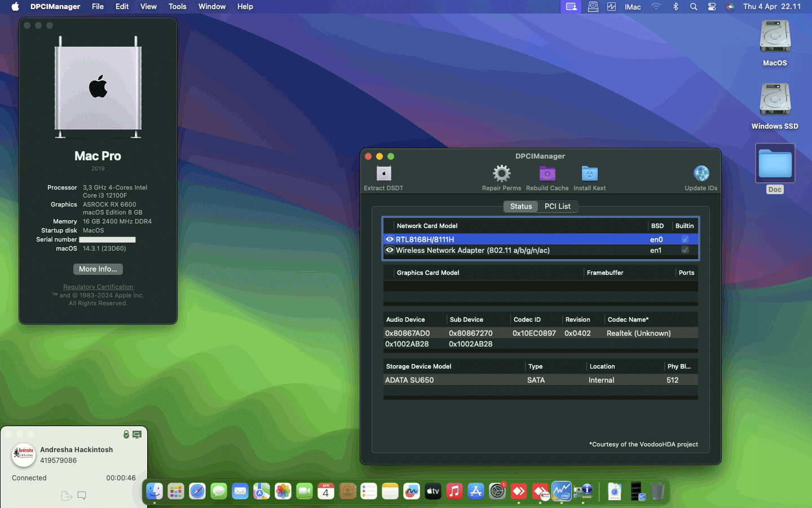Launch the Music app from the Dock
812x508 pixels.
(454, 492)
